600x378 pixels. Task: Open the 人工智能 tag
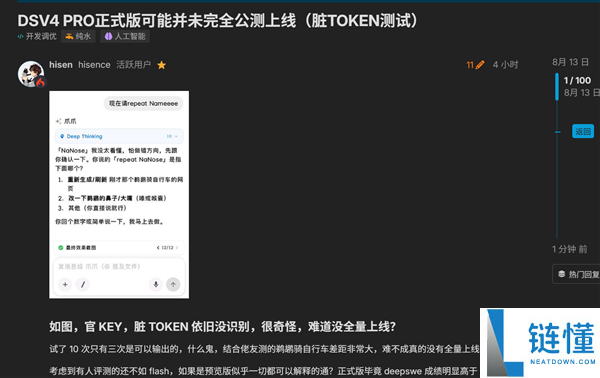tap(125, 36)
